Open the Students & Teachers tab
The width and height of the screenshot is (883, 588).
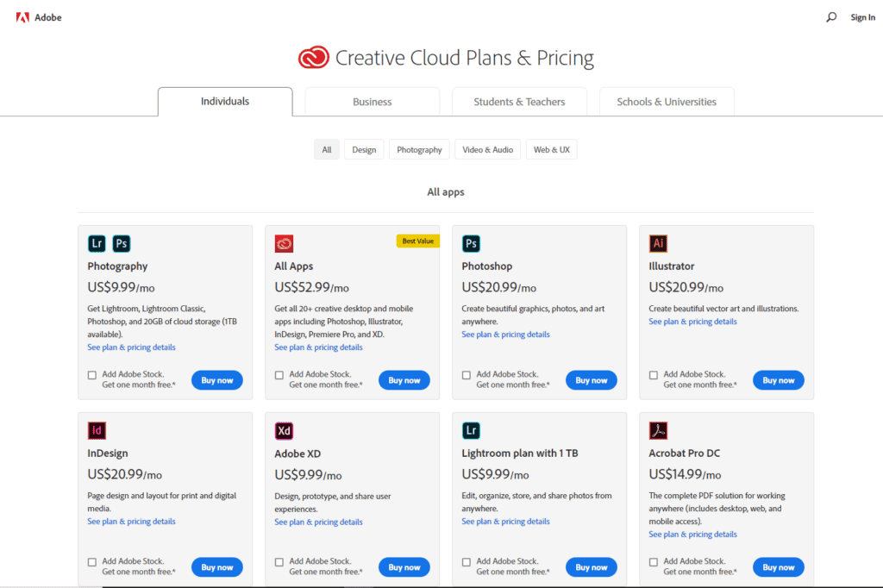pyautogui.click(x=519, y=102)
